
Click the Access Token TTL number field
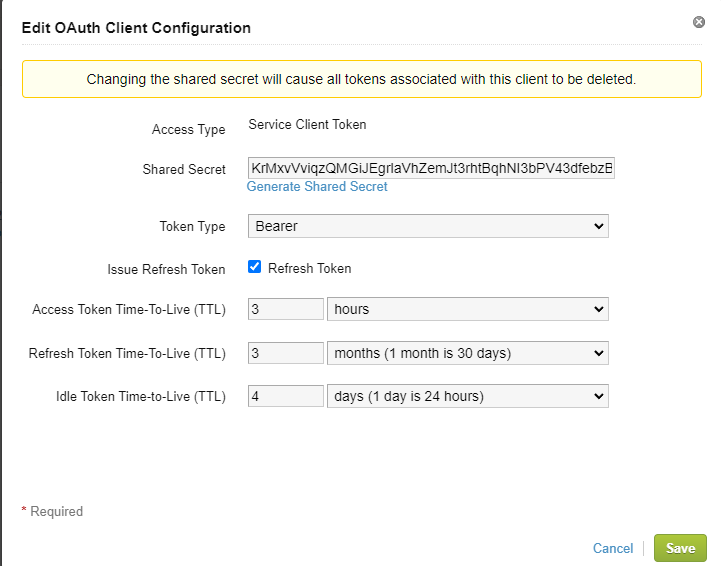point(285,309)
